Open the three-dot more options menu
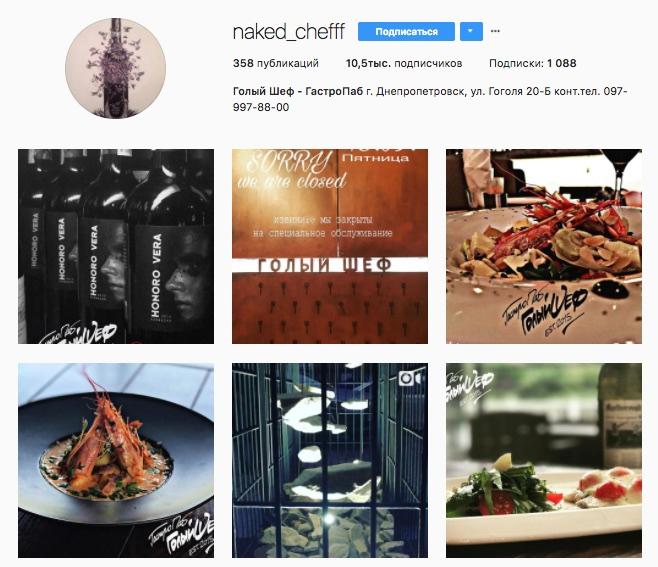658x567 pixels. click(x=495, y=31)
